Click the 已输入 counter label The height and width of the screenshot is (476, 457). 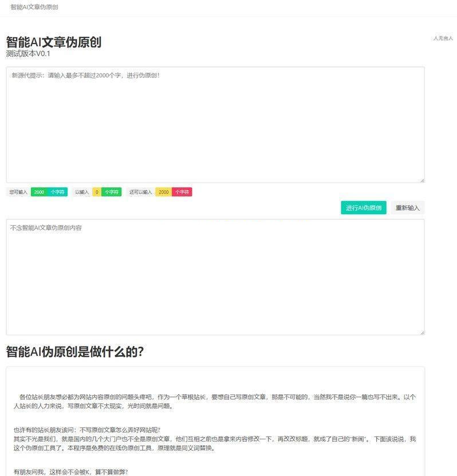coord(82,192)
